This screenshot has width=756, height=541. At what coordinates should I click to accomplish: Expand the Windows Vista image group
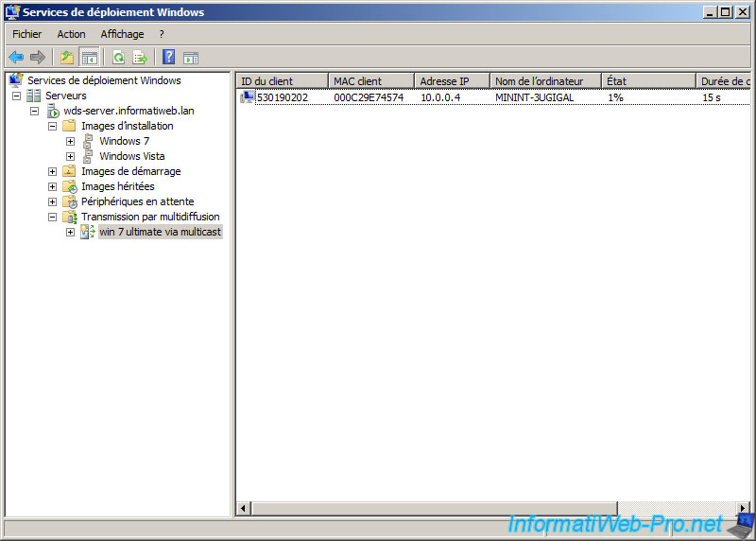tap(70, 156)
